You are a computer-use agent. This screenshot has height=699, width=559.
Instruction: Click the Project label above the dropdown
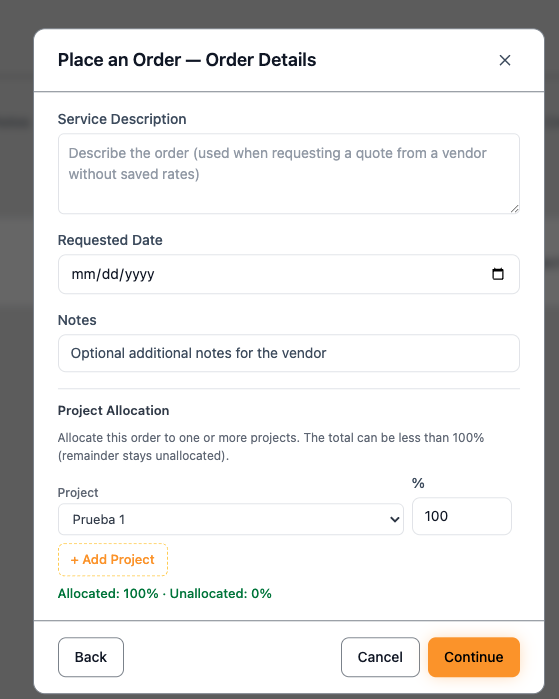[78, 493]
